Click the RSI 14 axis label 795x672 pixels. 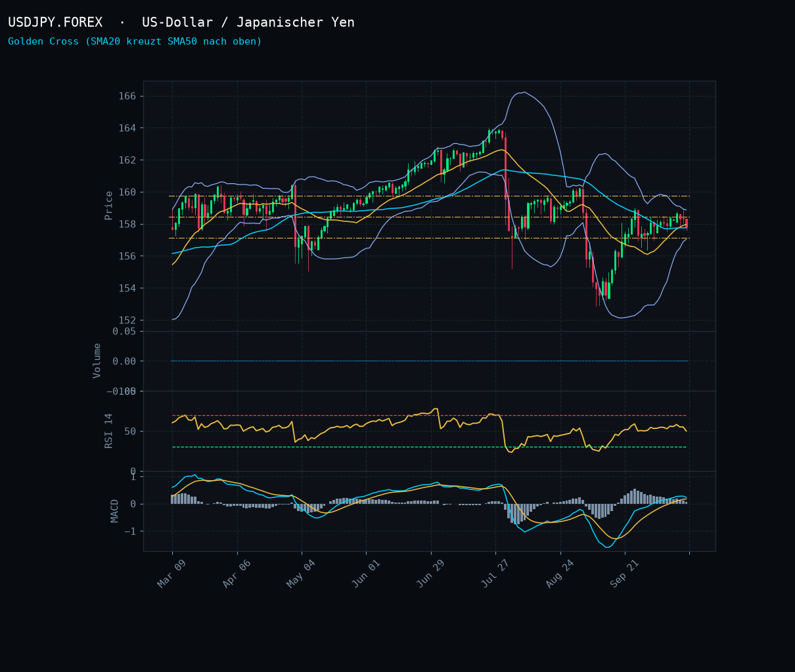click(108, 430)
